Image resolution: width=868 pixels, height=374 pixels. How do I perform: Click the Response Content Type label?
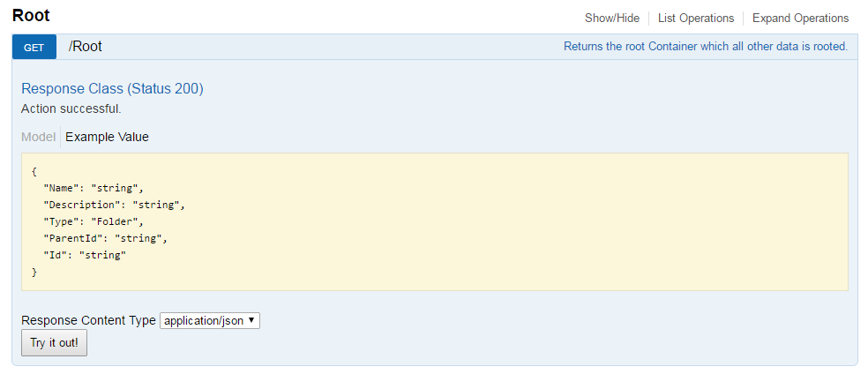88,320
